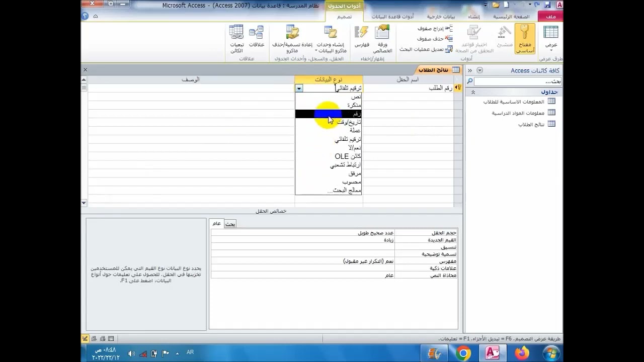Viewport: 644px width, 362px height.
Task: Open the data type dropdown arrow
Action: pyautogui.click(x=299, y=88)
